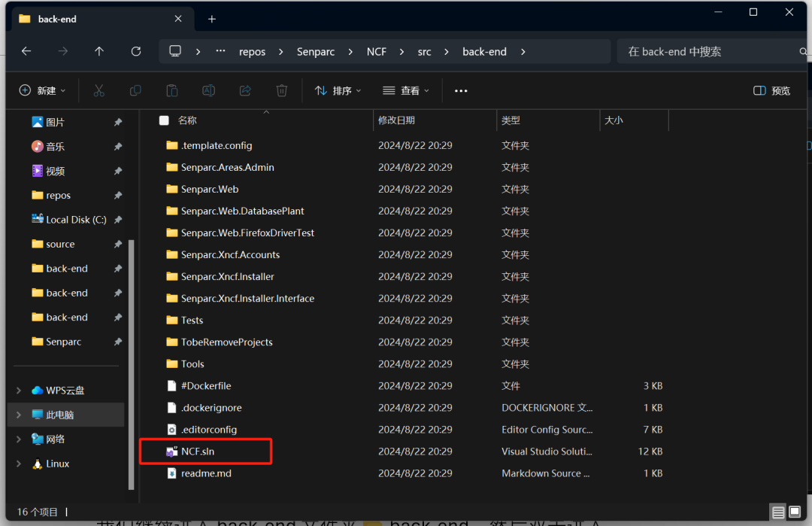
Task: Open the See more three-dots menu
Action: (x=461, y=91)
